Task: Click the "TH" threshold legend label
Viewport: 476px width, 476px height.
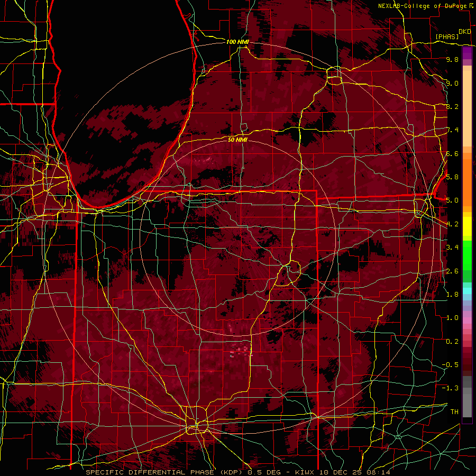Action: pos(454,412)
